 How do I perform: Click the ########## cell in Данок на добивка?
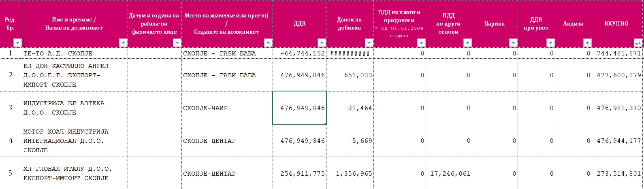tap(350, 53)
